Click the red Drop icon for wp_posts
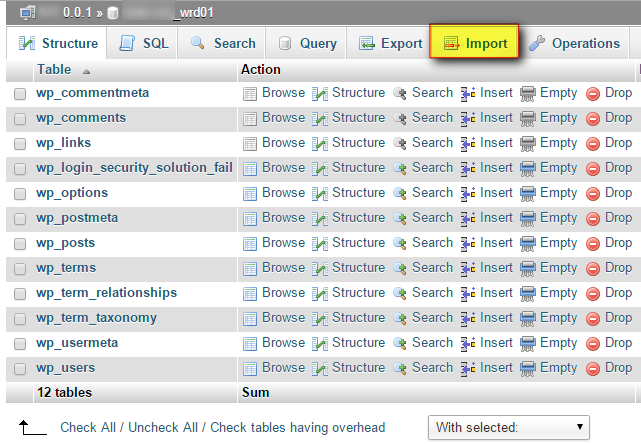 tap(593, 243)
